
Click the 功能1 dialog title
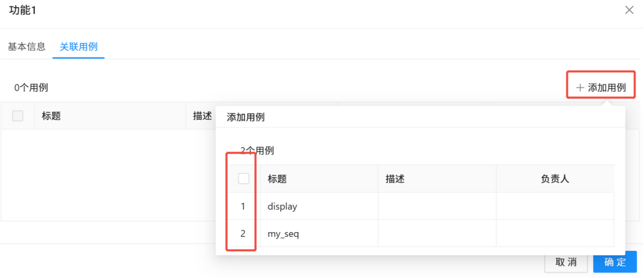pyautogui.click(x=23, y=10)
